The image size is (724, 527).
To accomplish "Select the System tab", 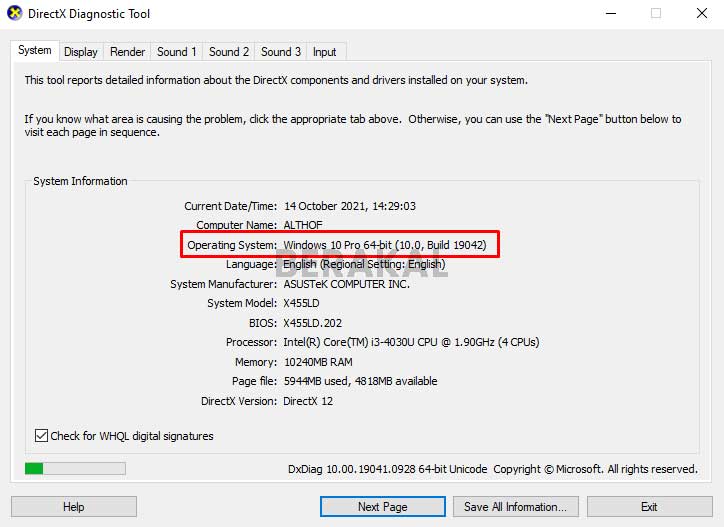I will pos(35,51).
